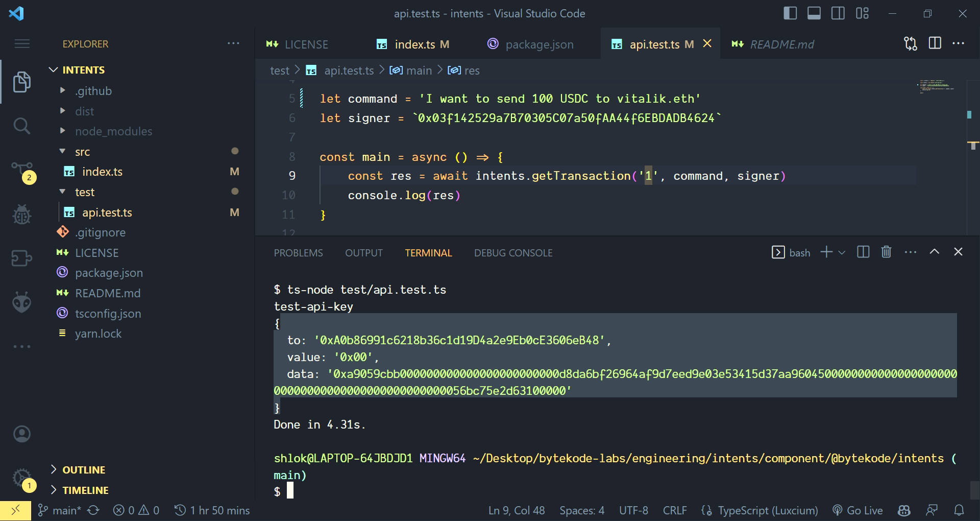Open the Extensions view

coord(21,258)
